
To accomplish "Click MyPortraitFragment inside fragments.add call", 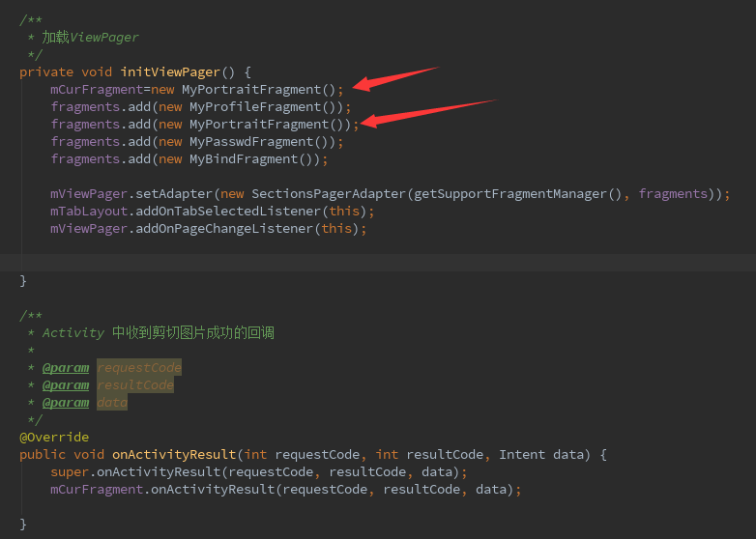I will coord(259,125).
